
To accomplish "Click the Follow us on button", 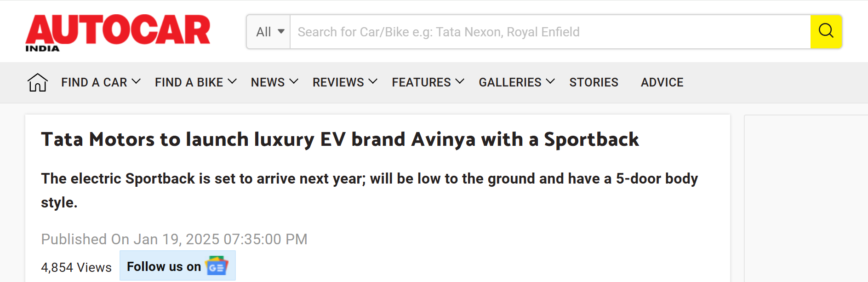I will (164, 266).
